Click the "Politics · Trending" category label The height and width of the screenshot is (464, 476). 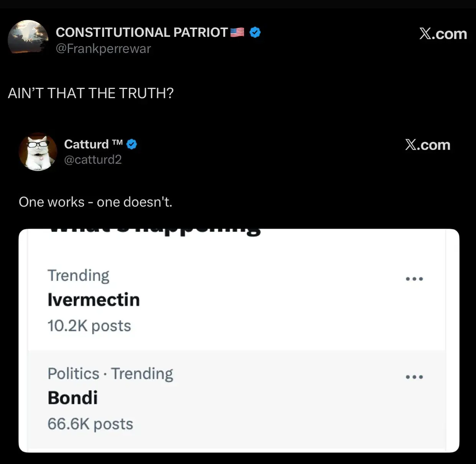coord(110,374)
